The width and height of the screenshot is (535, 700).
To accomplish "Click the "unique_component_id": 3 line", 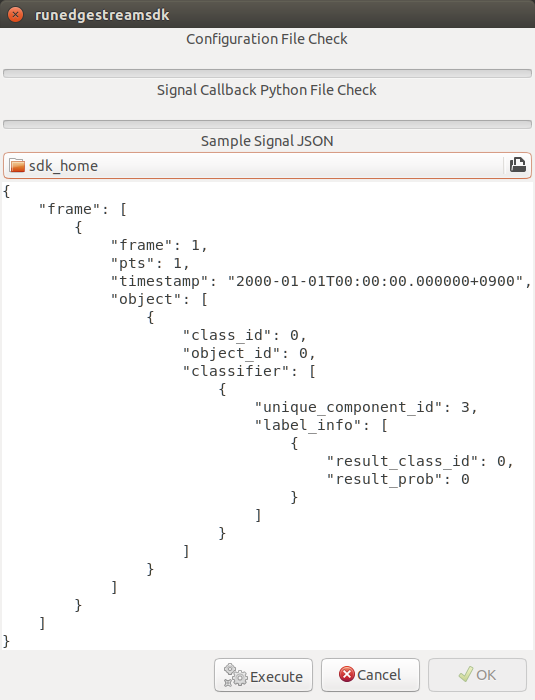I will (366, 407).
